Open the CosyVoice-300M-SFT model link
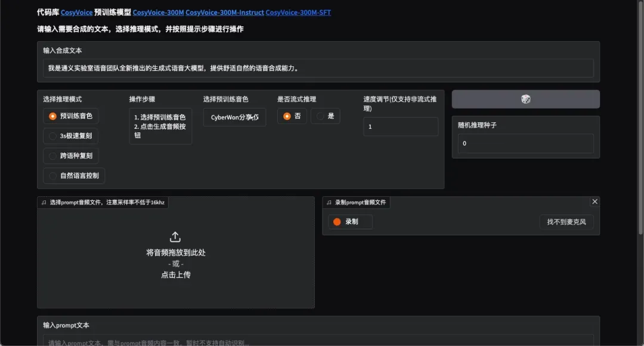The width and height of the screenshot is (644, 346). pyautogui.click(x=298, y=13)
